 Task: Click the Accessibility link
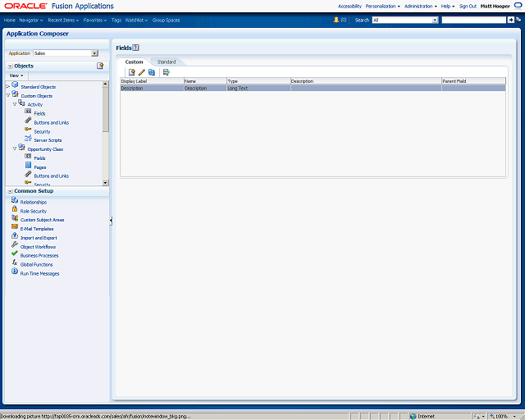coord(349,7)
